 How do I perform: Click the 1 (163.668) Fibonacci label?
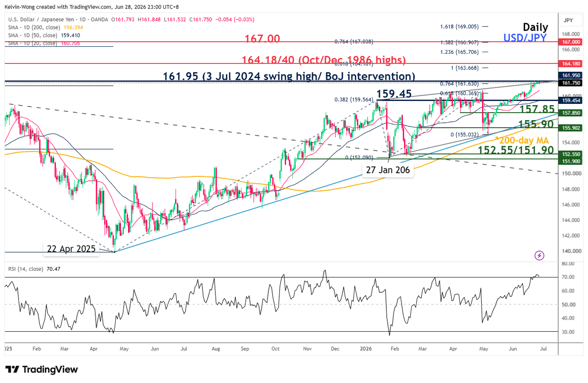[x=465, y=68]
